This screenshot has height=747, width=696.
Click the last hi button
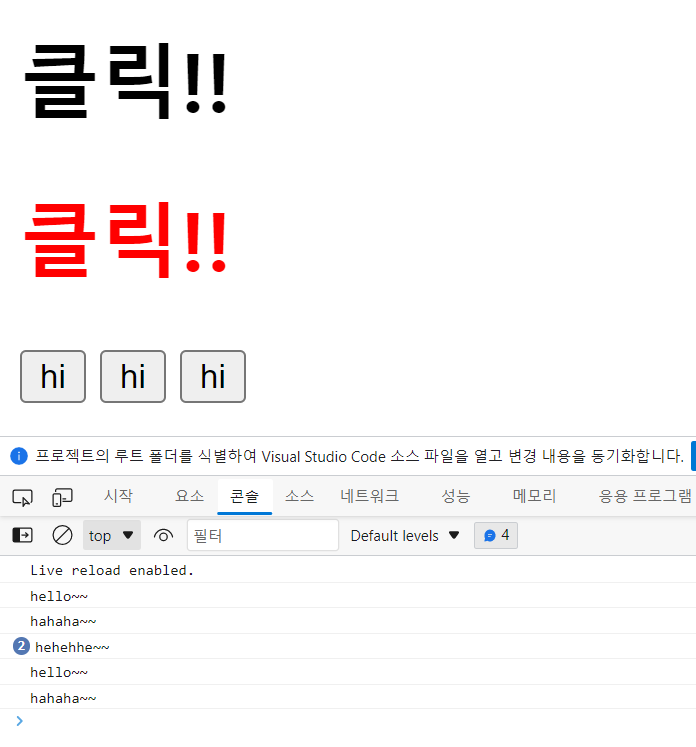pyautogui.click(x=213, y=376)
